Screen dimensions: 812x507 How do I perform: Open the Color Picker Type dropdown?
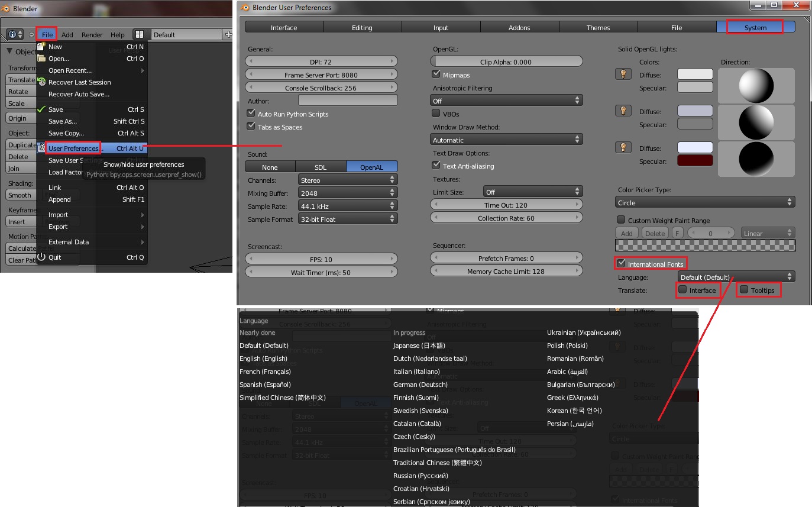(706, 202)
